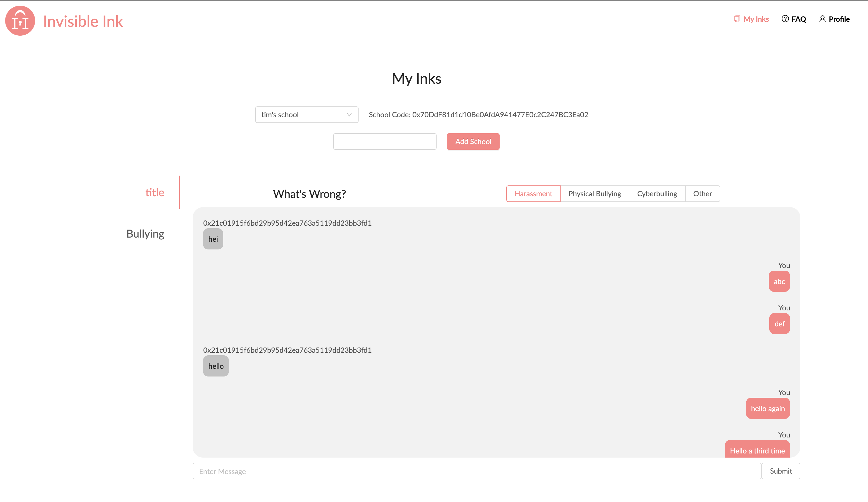
Task: Choose the Other category option
Action: click(x=702, y=193)
